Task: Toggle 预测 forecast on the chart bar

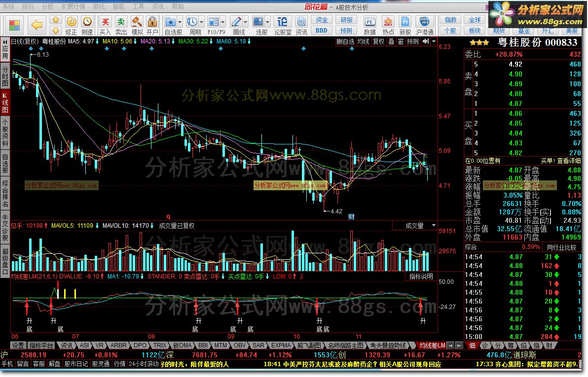Action: coord(413,41)
